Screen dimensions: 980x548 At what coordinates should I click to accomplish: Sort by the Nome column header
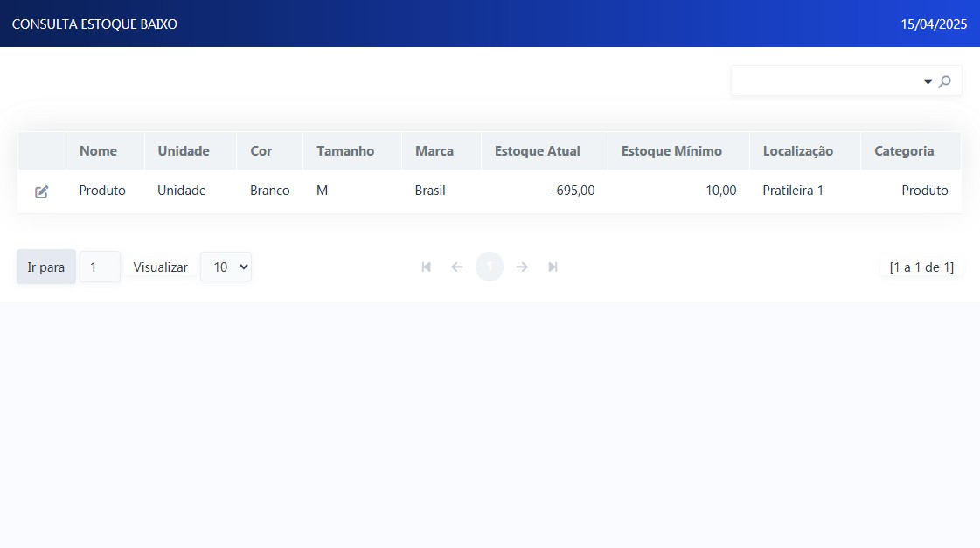coord(98,150)
